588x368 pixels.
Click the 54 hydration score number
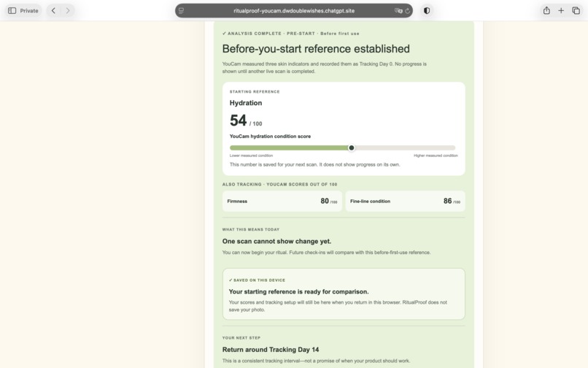click(x=238, y=120)
